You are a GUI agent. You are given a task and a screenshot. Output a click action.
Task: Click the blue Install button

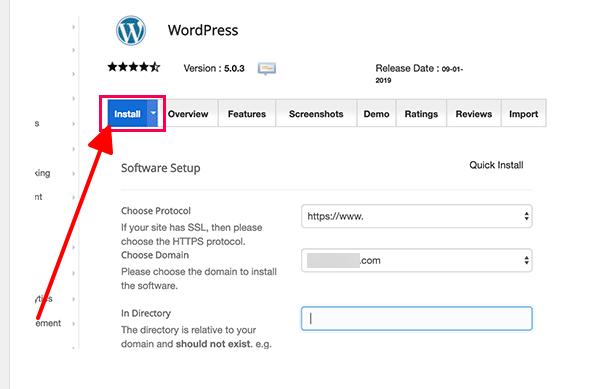click(x=128, y=114)
